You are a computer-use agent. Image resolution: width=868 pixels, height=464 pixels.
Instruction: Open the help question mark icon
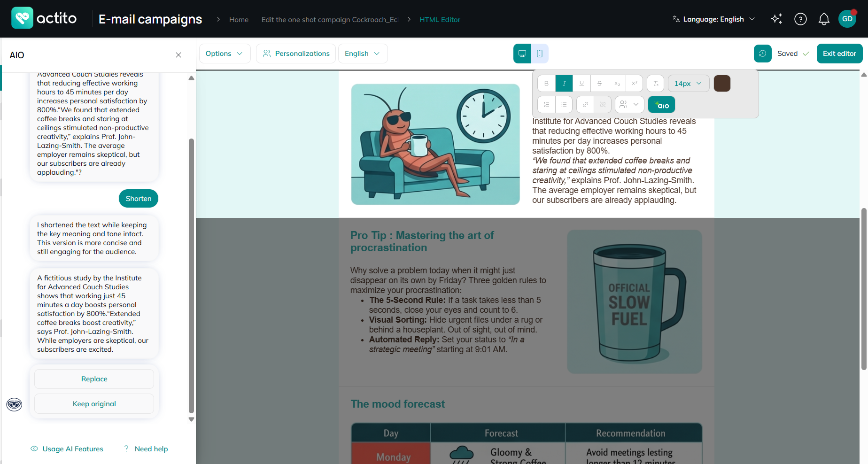[800, 19]
